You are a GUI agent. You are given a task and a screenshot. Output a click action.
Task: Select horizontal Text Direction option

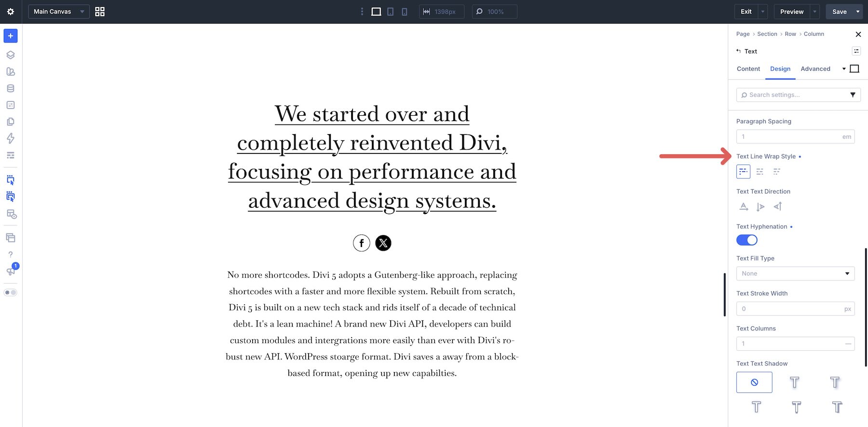click(744, 207)
